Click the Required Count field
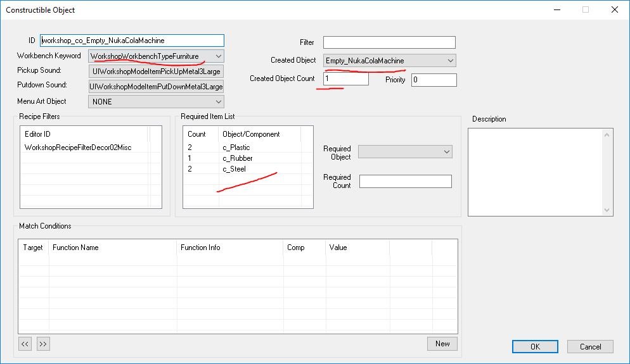The width and height of the screenshot is (630, 364). (x=406, y=182)
